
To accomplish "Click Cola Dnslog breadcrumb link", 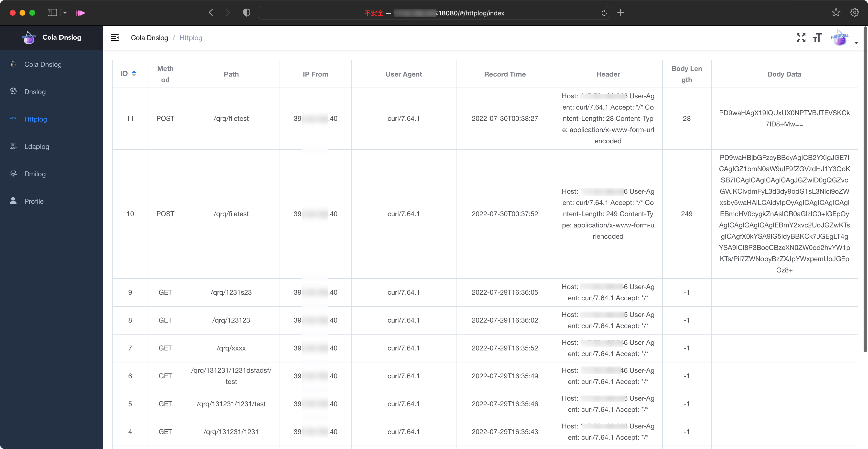I will 149,38.
